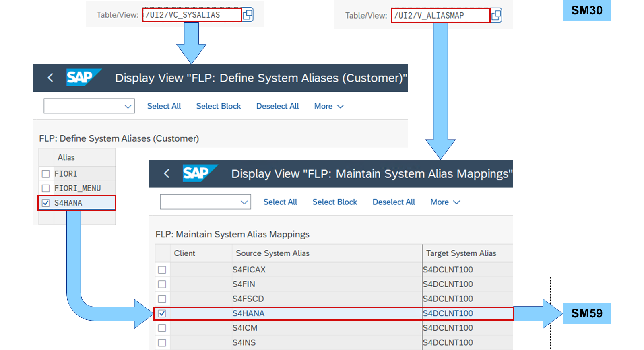Click S4DCLNT100 target in S4HANA row
This screenshot has width=644, height=350.
(x=468, y=313)
